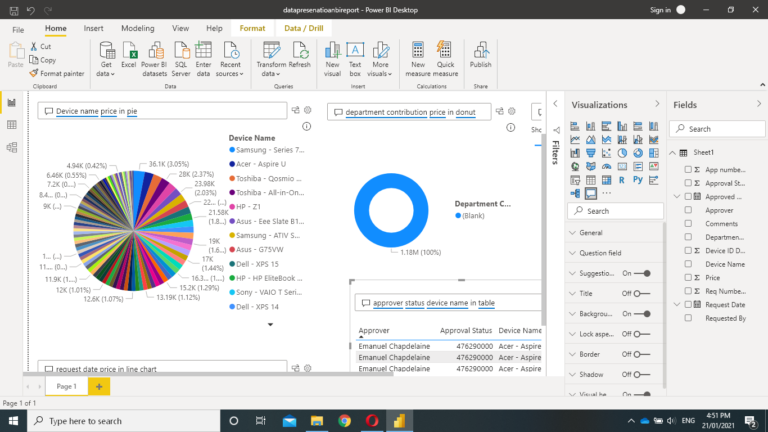
Task: Switch to Data view in left sidebar
Action: click(x=12, y=125)
